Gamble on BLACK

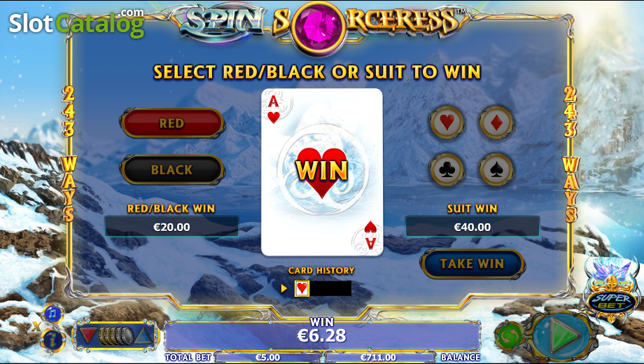[172, 169]
